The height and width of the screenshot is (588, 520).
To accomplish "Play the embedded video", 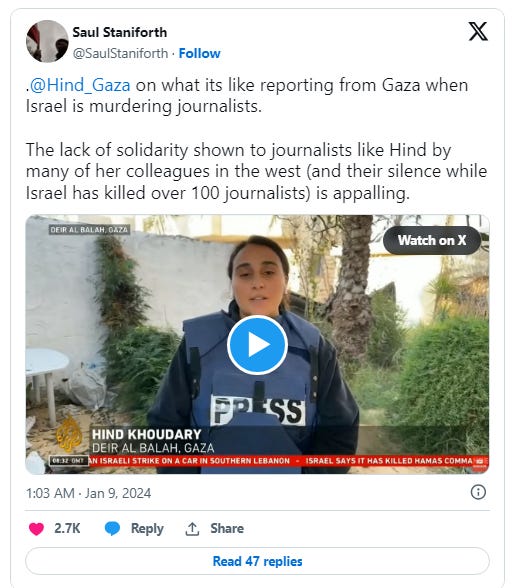I will [x=257, y=345].
